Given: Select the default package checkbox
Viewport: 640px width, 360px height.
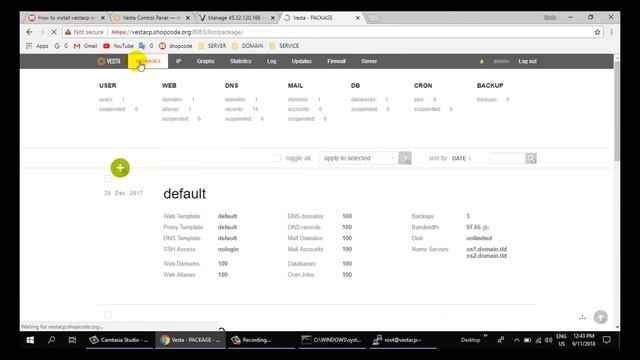Looking at the screenshot, I should 108,178.
